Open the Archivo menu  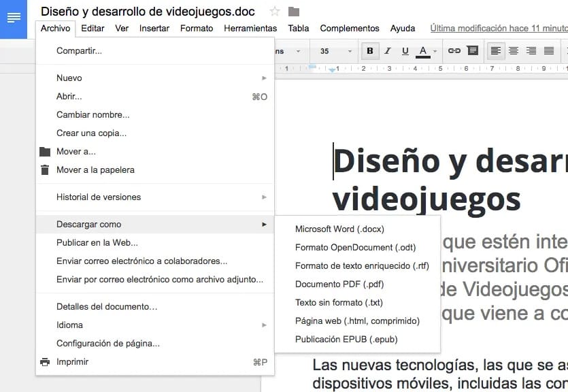tap(55, 29)
